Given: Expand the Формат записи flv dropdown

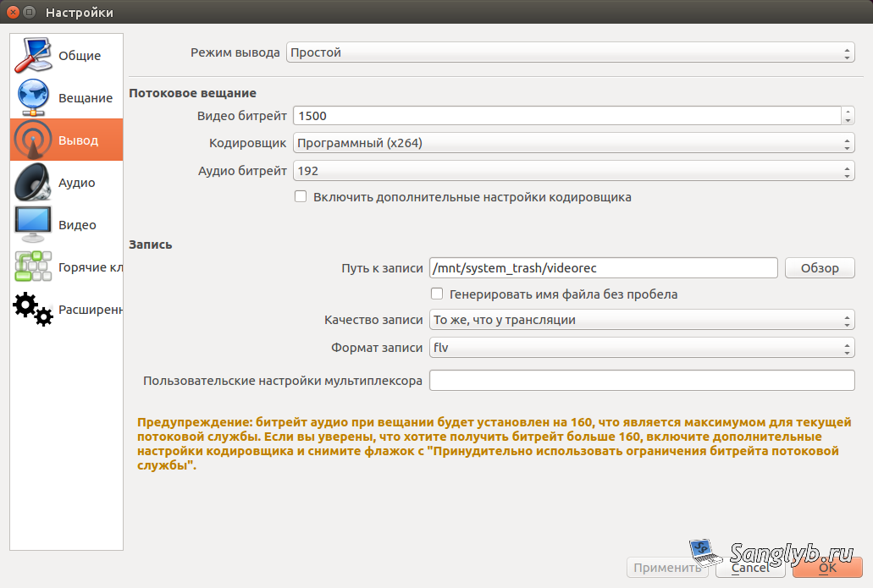Looking at the screenshot, I should pyautogui.click(x=642, y=348).
